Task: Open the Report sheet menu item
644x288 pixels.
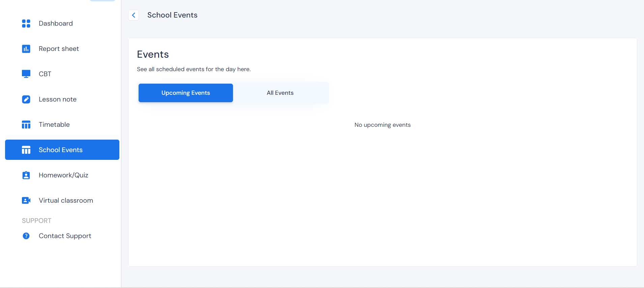Action: 59,49
